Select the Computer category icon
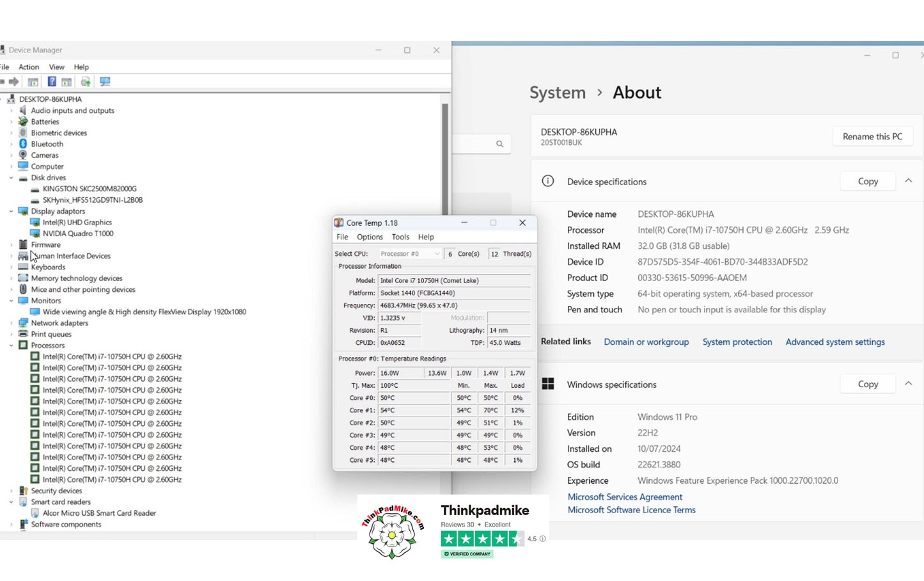Image resolution: width=924 pixels, height=581 pixels. 23,166
